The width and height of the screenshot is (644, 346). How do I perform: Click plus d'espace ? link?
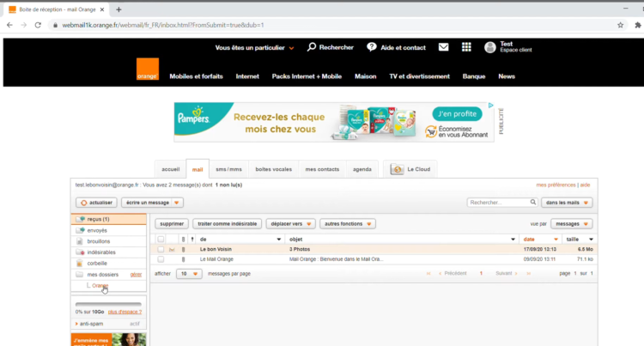coord(125,312)
